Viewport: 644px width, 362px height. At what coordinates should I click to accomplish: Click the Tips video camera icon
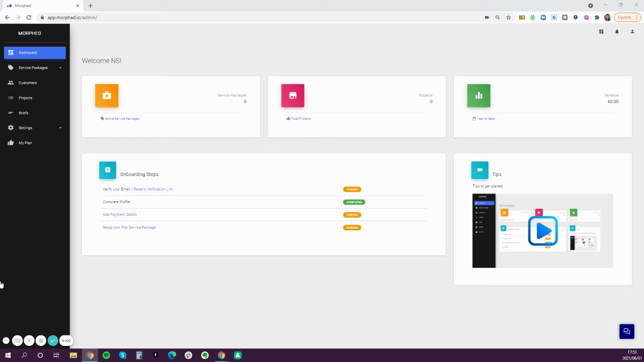point(480,170)
